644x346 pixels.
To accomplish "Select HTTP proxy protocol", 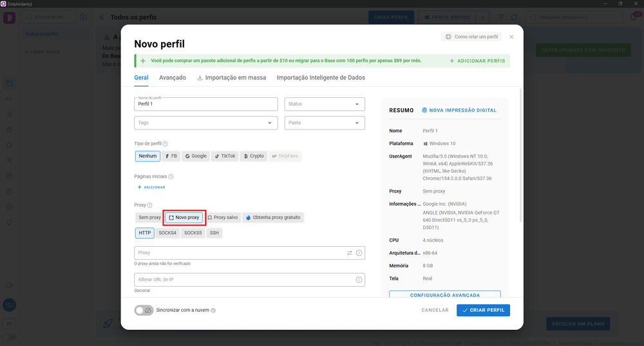I will pyautogui.click(x=144, y=233).
